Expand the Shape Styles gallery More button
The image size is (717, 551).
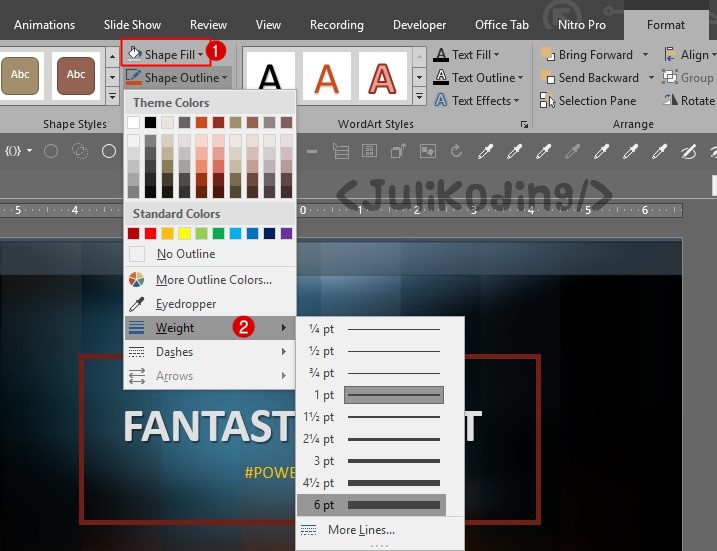(x=112, y=96)
